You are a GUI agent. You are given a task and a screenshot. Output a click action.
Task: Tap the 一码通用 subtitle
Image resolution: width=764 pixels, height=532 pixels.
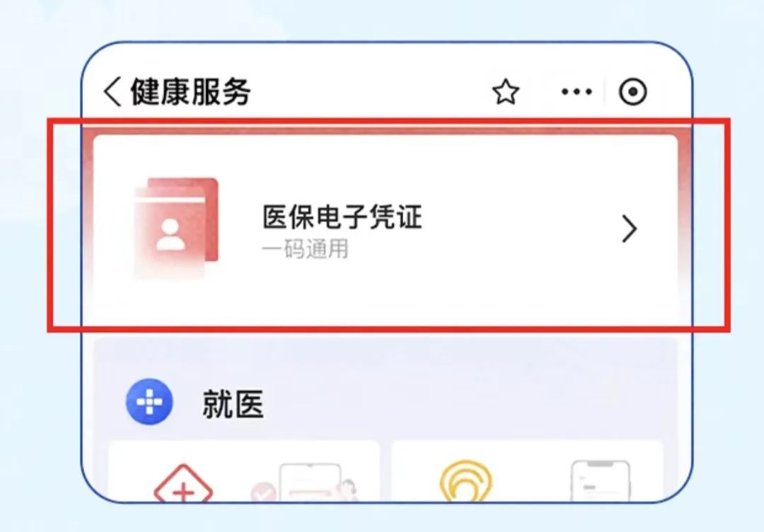click(305, 250)
